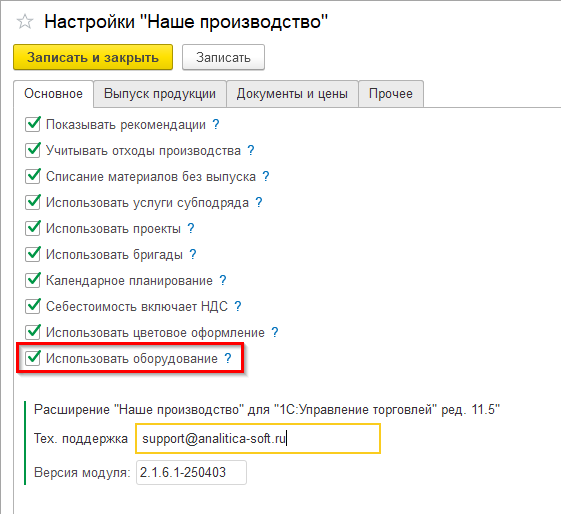Image resolution: width=561 pixels, height=514 pixels.
Task: Open help for Показывать рекомендации
Action: 216,124
